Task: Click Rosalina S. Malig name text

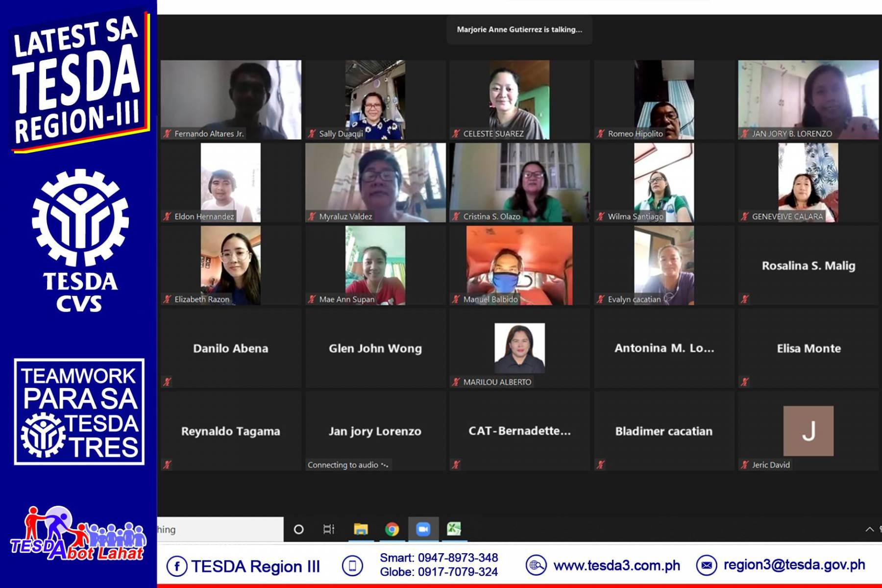Action: [x=808, y=266]
